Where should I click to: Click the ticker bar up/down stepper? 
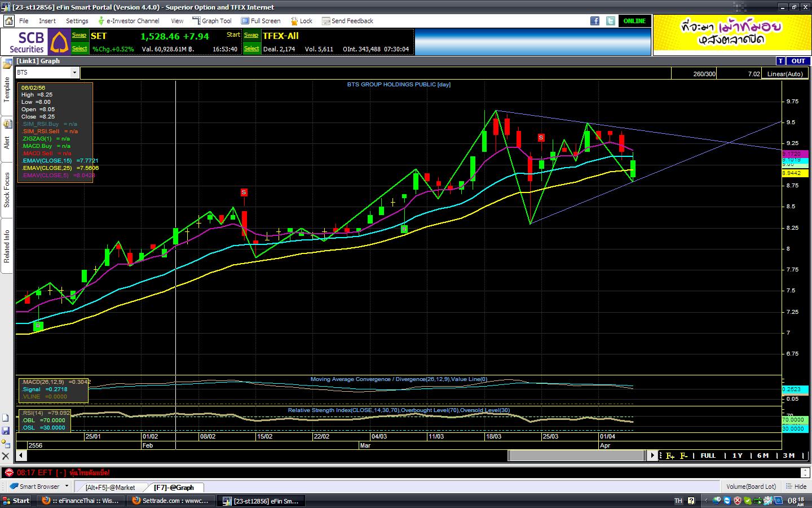point(805,472)
